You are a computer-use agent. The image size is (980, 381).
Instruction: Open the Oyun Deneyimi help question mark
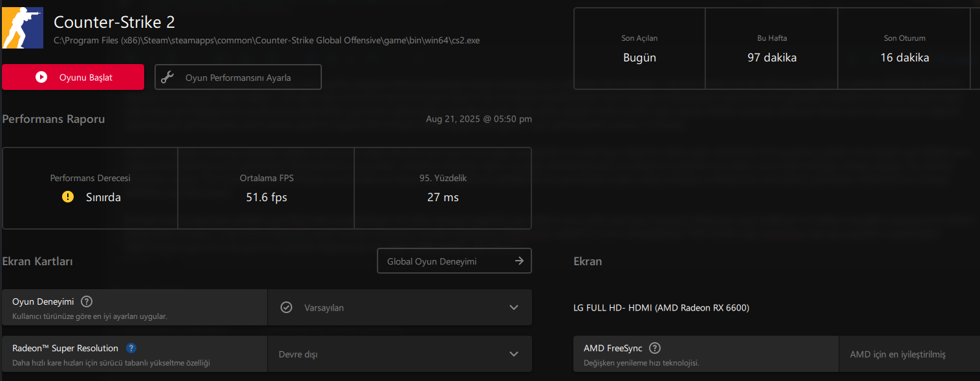pos(87,301)
